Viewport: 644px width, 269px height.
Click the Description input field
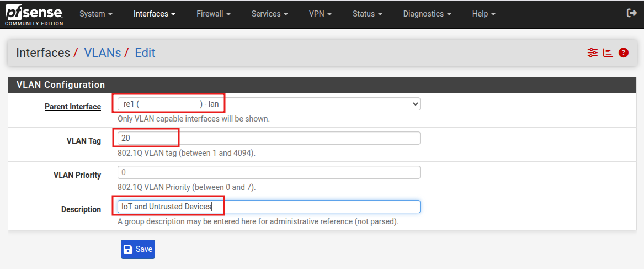pos(269,207)
